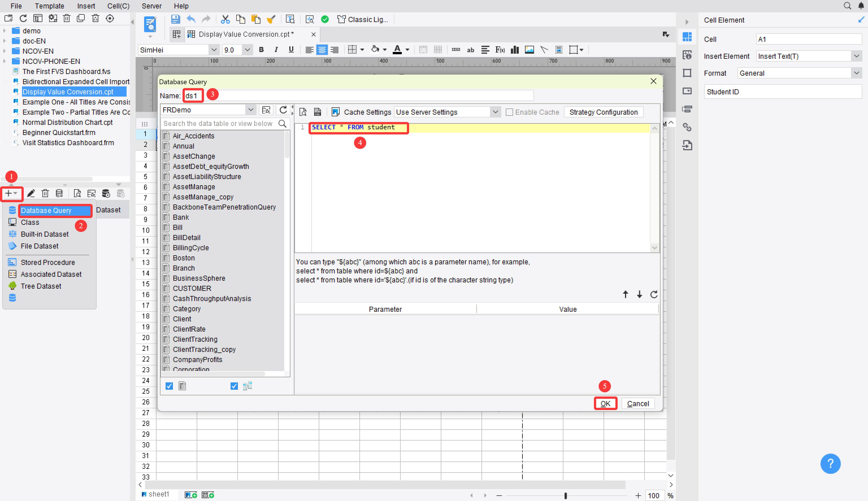Open the File menu
868x501 pixels.
(16, 6)
